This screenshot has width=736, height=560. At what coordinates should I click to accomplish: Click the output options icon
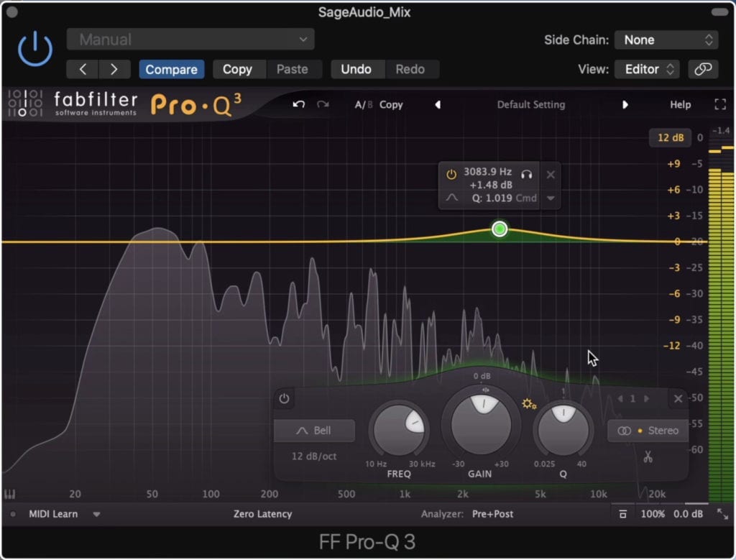pos(622,514)
